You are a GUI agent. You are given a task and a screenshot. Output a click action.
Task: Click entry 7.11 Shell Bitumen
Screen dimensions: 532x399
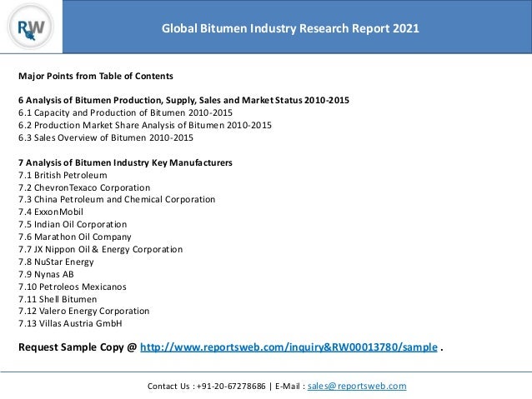[x=58, y=299]
